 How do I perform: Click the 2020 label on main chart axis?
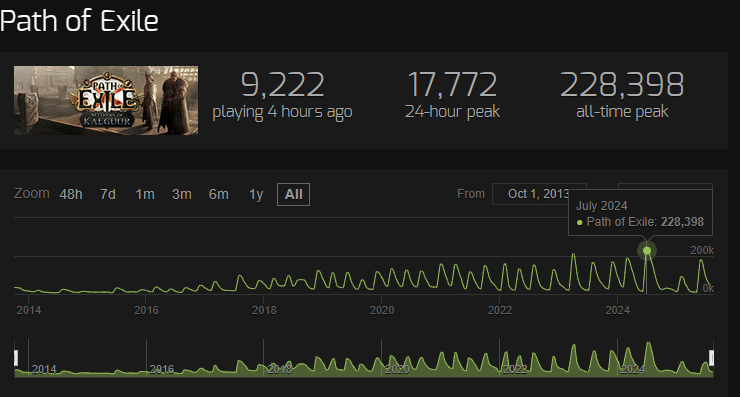382,310
